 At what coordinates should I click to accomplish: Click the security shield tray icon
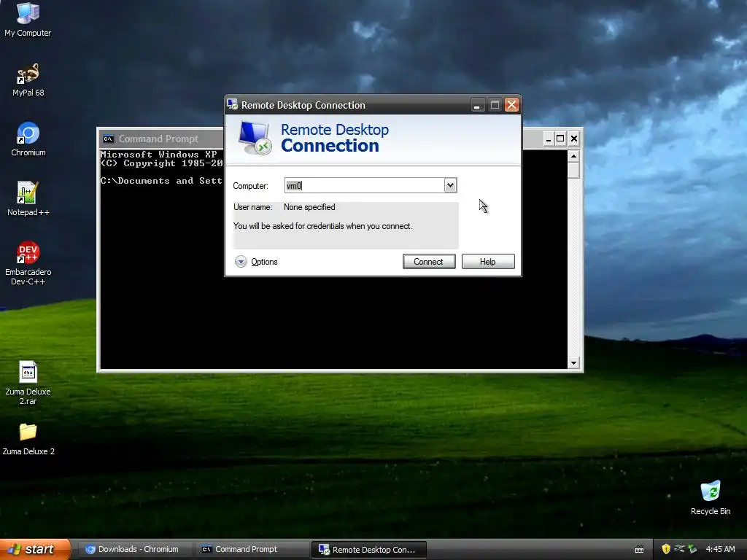[x=666, y=549]
